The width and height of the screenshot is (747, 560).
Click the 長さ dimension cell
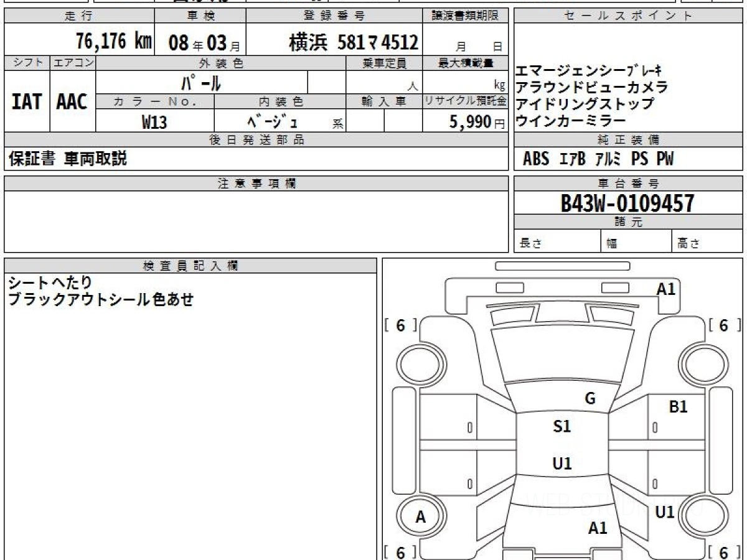click(x=557, y=241)
